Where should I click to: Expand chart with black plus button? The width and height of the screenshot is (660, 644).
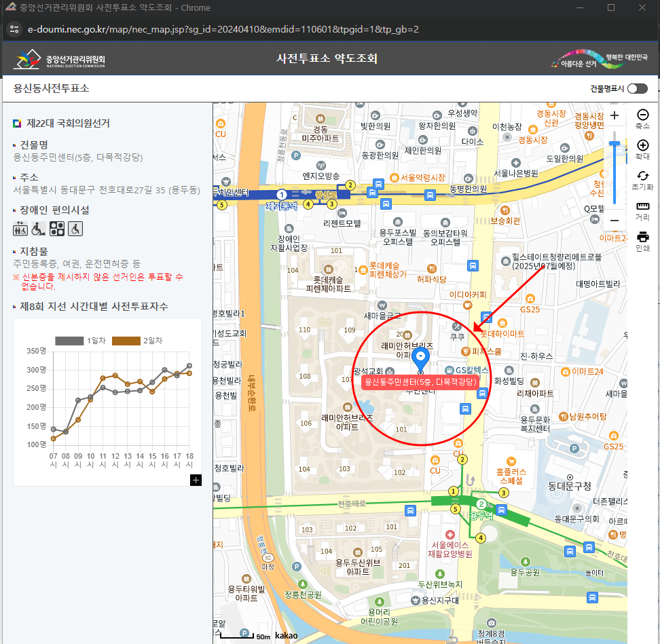coord(196,480)
